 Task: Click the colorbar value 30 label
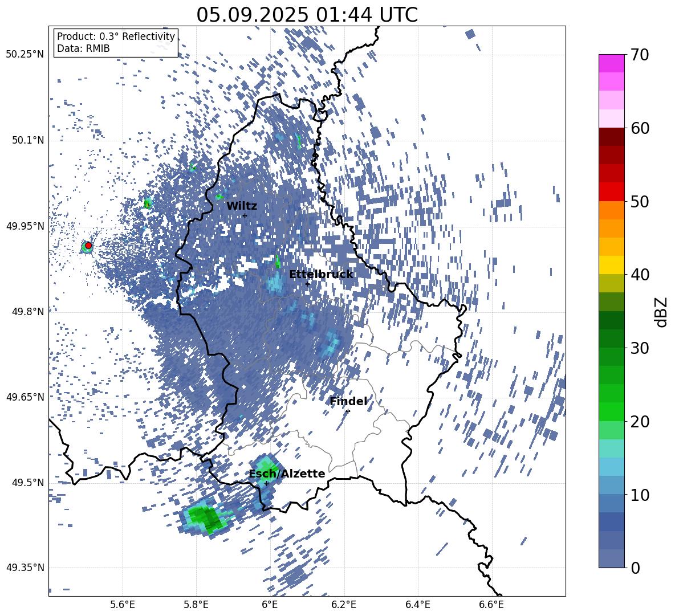[x=640, y=348]
